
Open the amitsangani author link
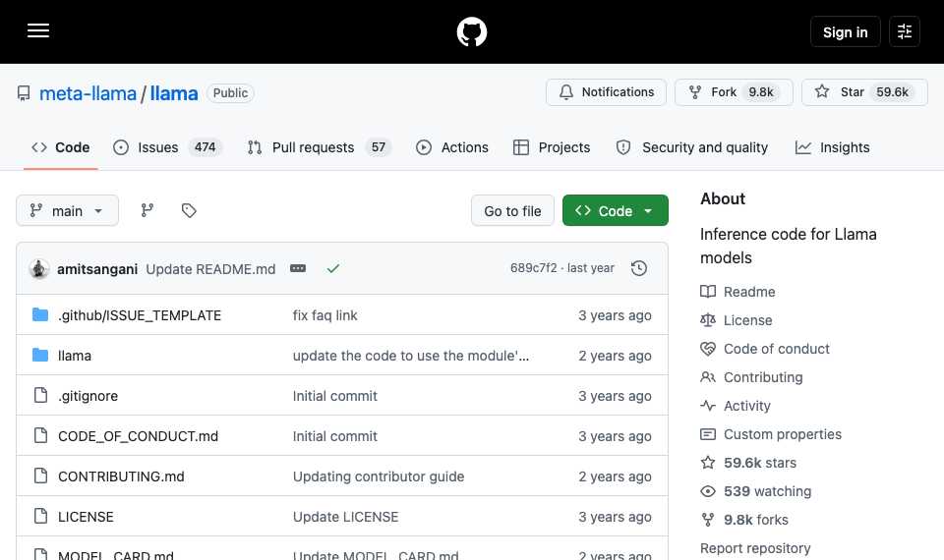pyautogui.click(x=97, y=269)
